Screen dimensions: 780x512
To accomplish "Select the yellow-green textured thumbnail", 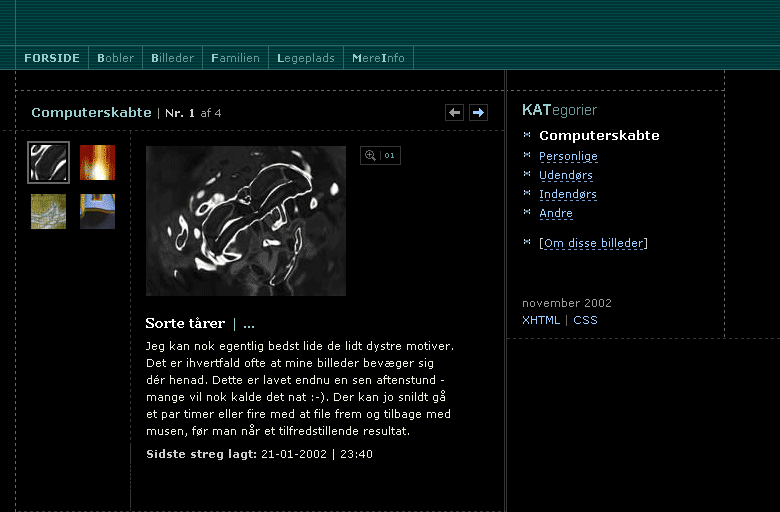I will tap(48, 211).
